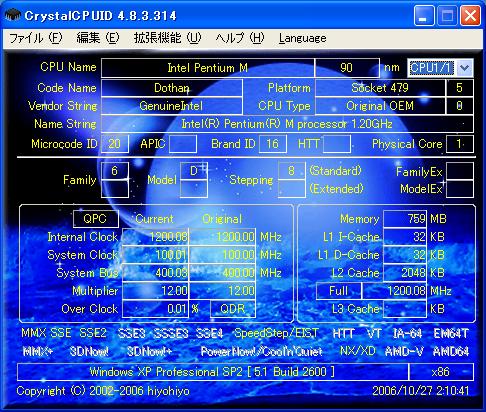Viewport: 486px width, 412px height.
Task: Open the 編集 (E) menu
Action: point(98,38)
